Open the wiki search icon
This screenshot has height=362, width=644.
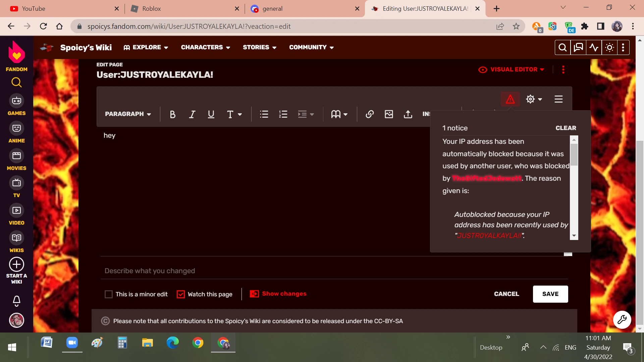(x=563, y=47)
